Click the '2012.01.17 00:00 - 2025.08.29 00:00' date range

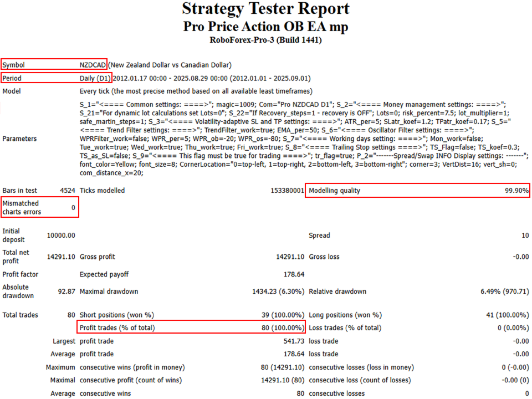tap(170, 78)
